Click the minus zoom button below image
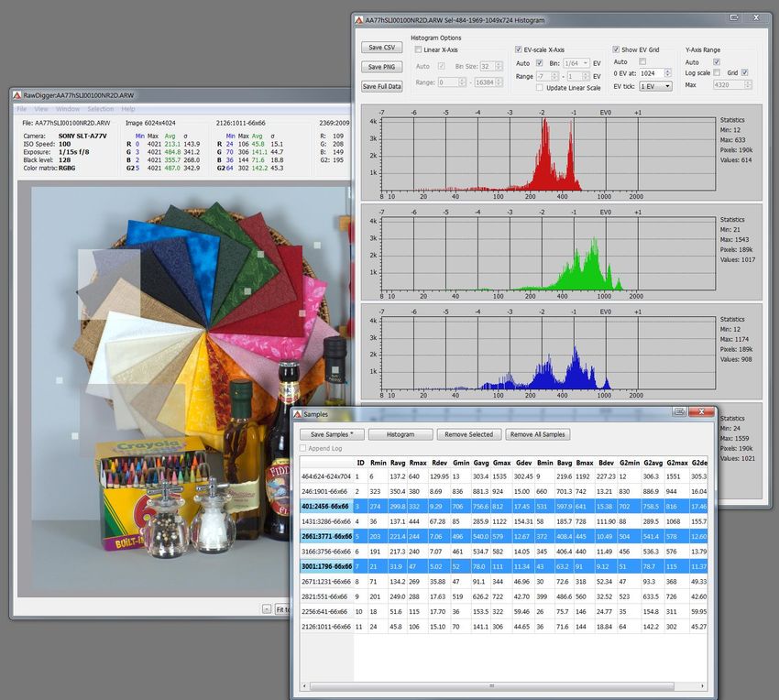 (x=267, y=609)
